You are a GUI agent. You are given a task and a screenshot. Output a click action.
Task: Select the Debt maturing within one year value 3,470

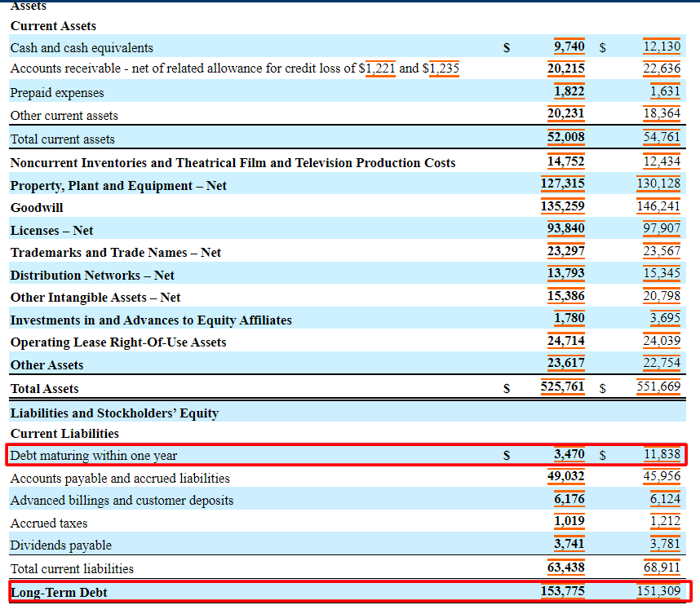click(568, 456)
